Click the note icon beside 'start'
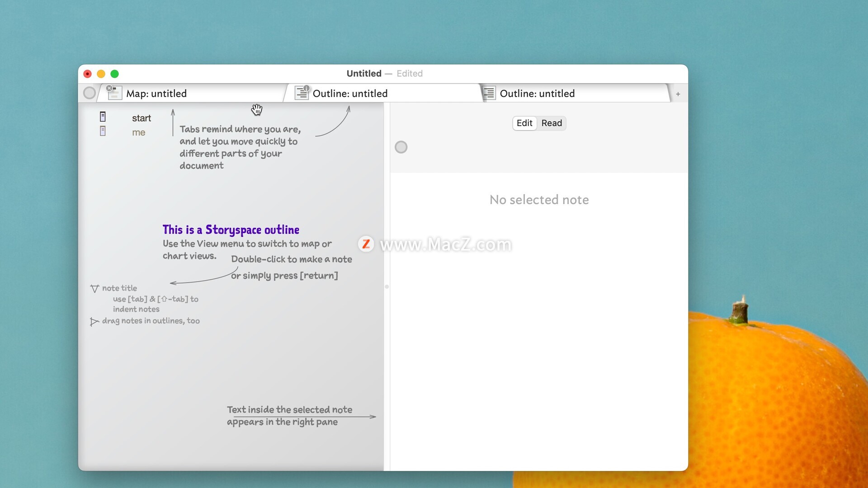 pyautogui.click(x=103, y=117)
